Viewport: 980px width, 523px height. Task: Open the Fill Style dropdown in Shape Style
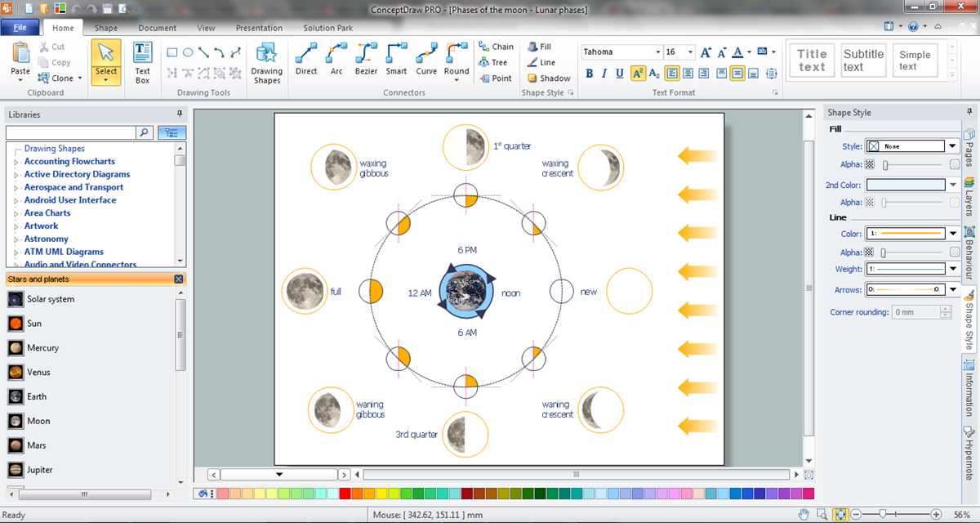952,146
